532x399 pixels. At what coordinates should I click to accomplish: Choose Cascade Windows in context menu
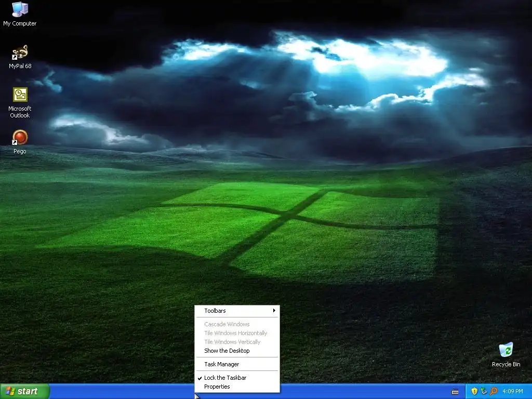[x=237, y=324]
